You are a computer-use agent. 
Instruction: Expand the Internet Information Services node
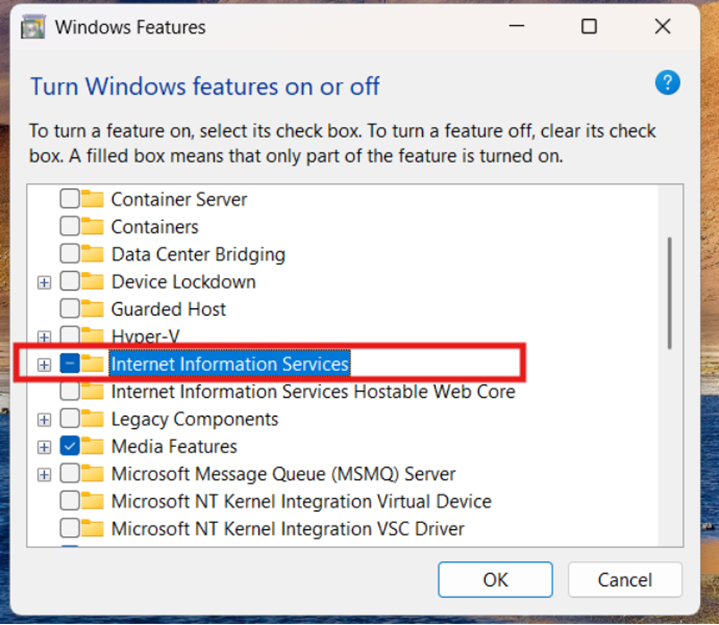tap(44, 365)
